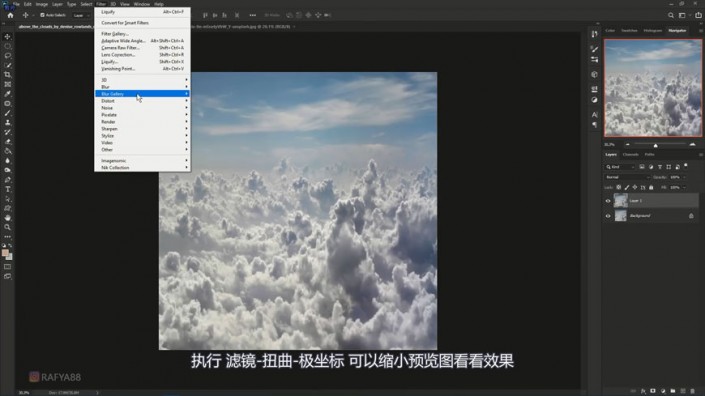This screenshot has width=705, height=396.
Task: Click the lock all icon in Layers
Action: coord(651,187)
